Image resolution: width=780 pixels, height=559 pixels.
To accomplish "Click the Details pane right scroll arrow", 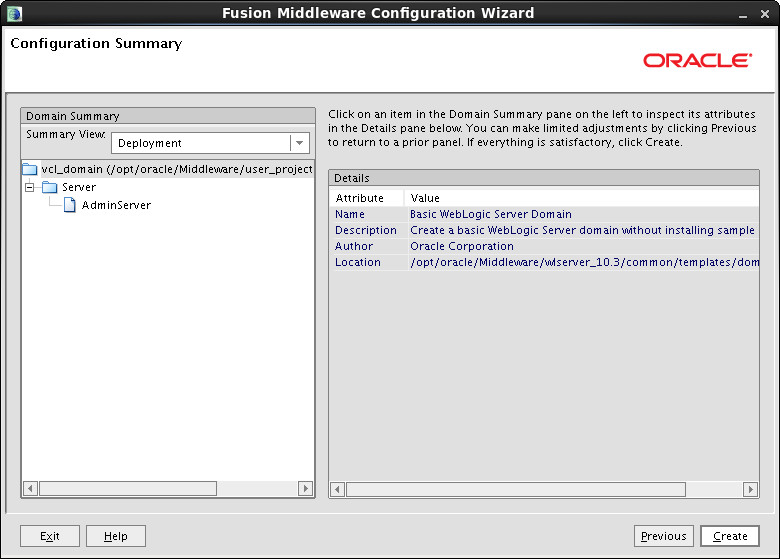I will (750, 489).
